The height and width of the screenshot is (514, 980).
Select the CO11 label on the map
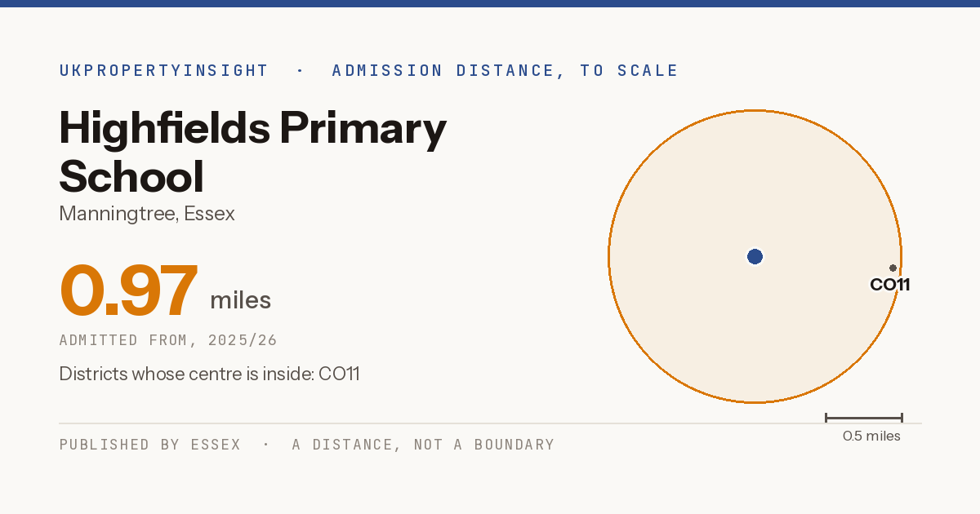click(890, 285)
